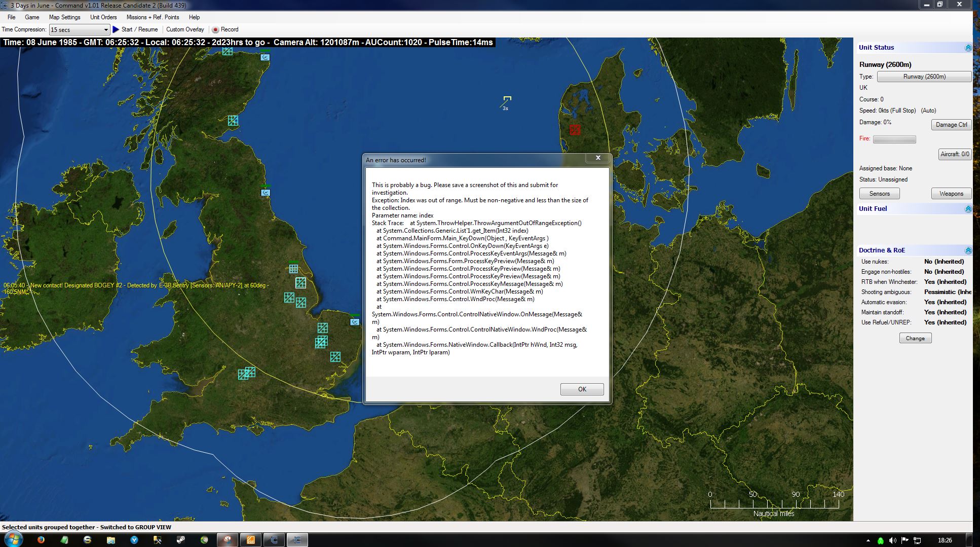The height and width of the screenshot is (547, 980).
Task: Open the Game menu
Action: pos(32,17)
